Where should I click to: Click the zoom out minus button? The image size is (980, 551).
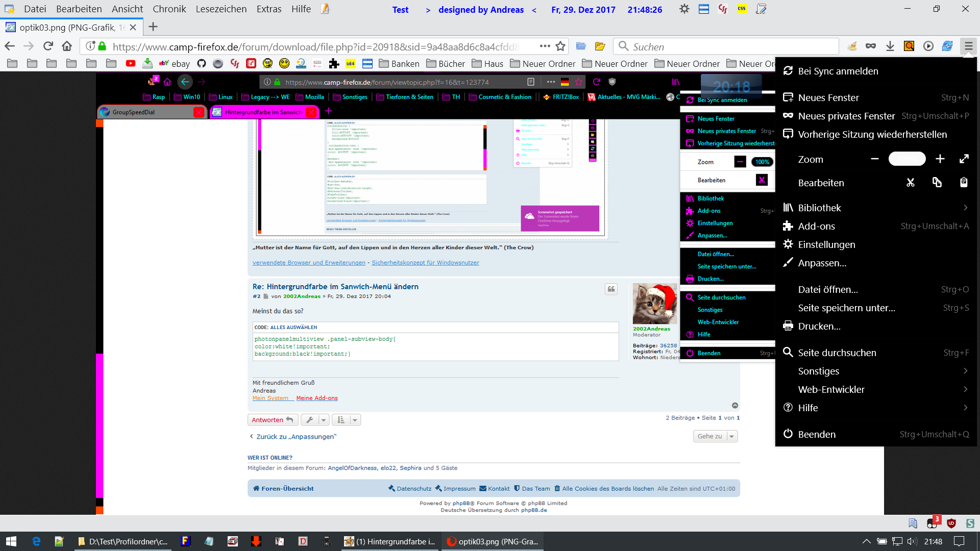(x=875, y=159)
